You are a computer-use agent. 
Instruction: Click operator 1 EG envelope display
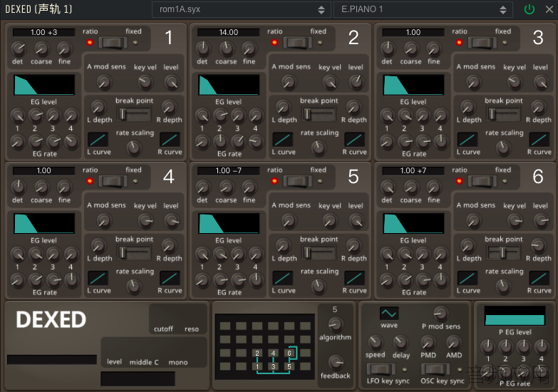(x=44, y=85)
